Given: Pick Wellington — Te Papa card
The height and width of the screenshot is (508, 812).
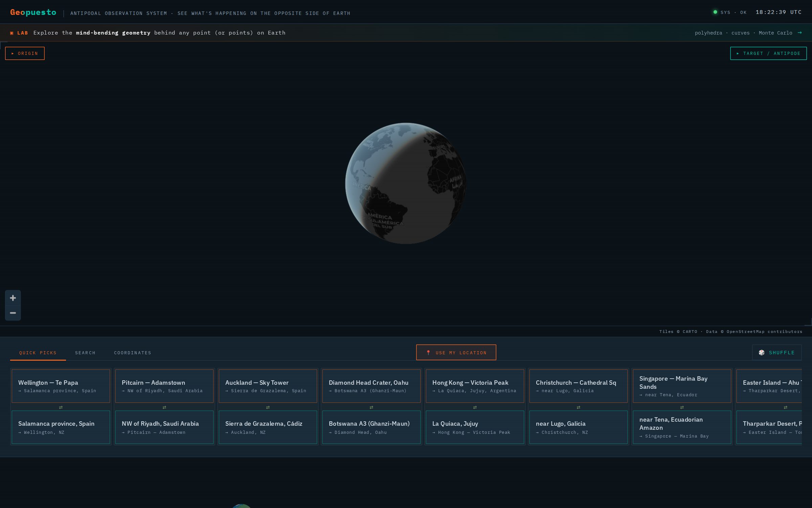Looking at the screenshot, I should tap(61, 386).
